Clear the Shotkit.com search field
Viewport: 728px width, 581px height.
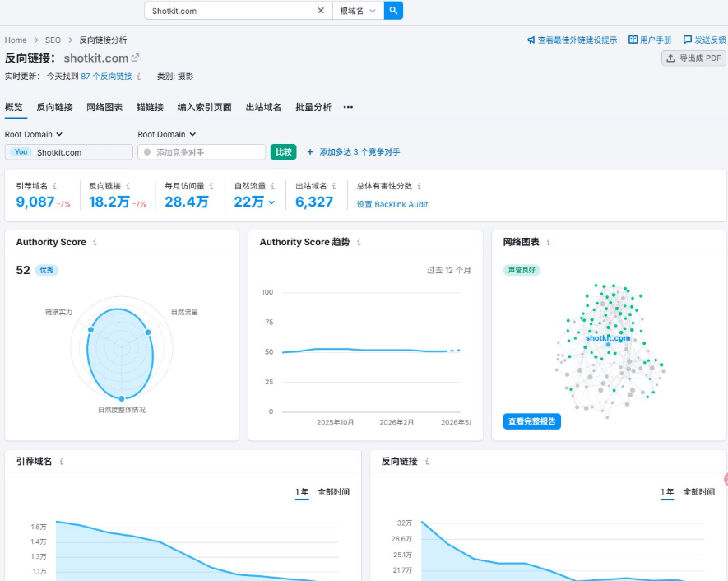[321, 11]
